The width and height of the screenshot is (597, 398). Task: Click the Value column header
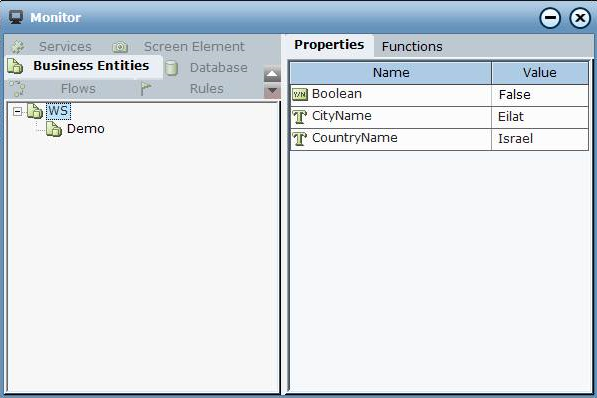540,73
